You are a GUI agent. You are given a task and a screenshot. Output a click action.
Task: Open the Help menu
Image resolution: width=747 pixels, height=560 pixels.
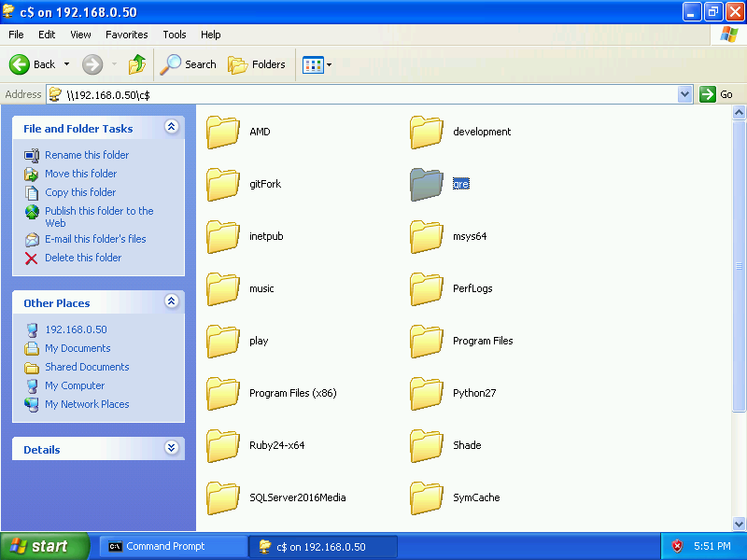click(211, 35)
